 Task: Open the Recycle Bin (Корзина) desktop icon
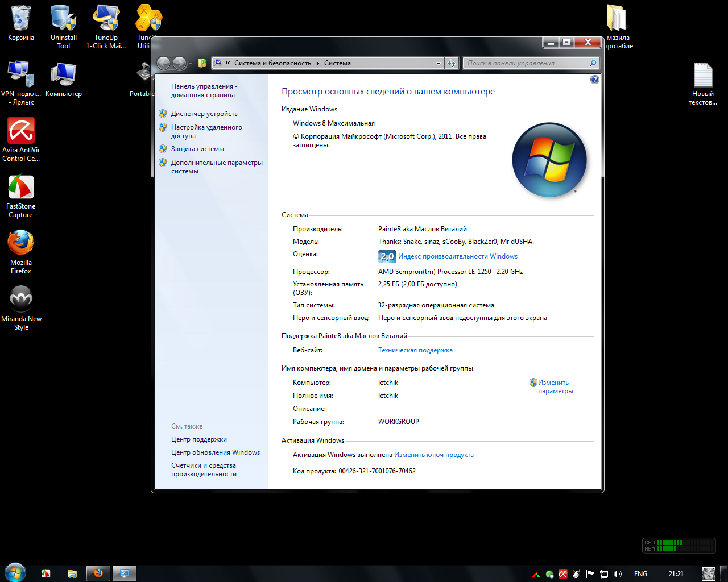pyautogui.click(x=21, y=23)
